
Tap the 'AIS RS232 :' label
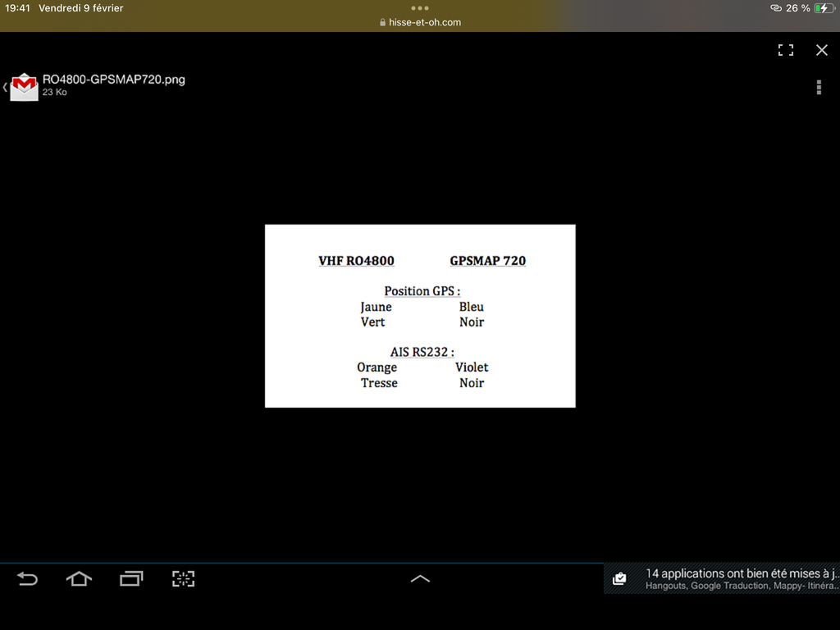[x=422, y=352]
